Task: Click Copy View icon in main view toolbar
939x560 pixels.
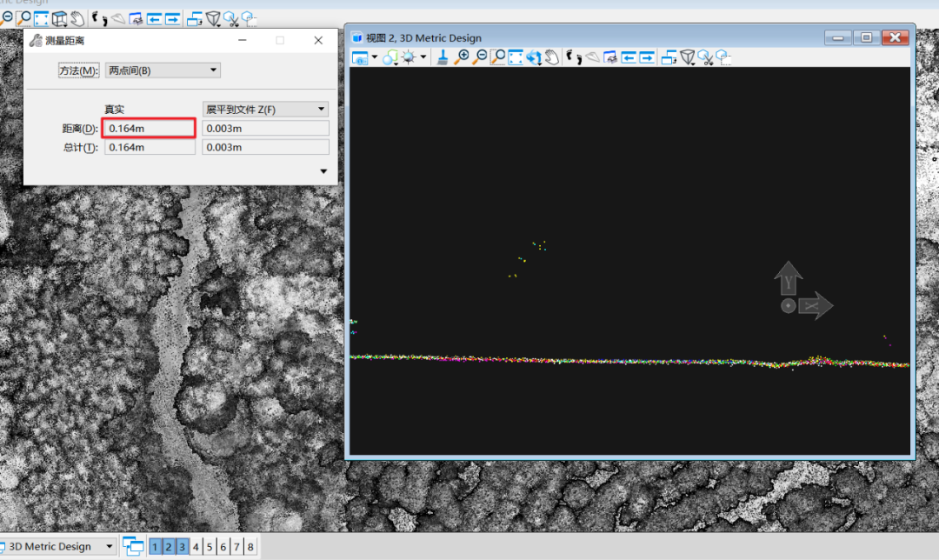Action: pyautogui.click(x=194, y=19)
